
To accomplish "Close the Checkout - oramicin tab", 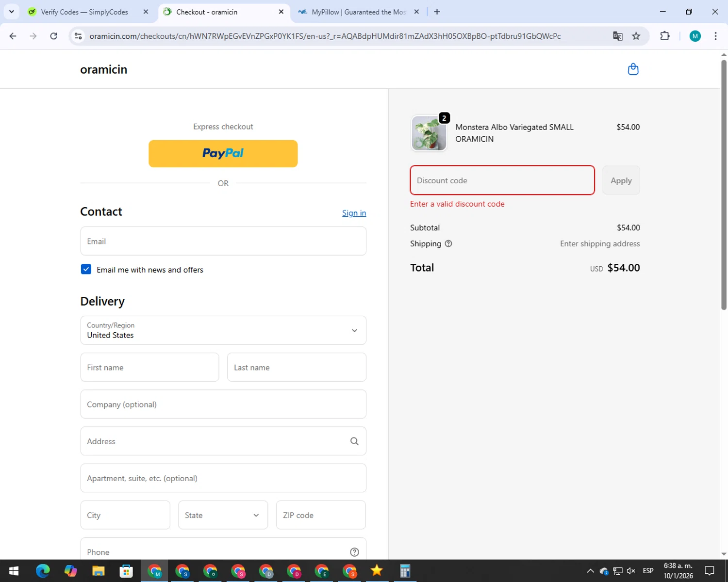I will point(281,12).
